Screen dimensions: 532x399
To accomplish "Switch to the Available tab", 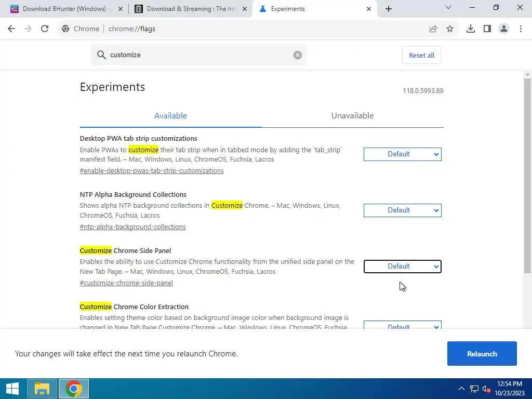I will (x=170, y=116).
